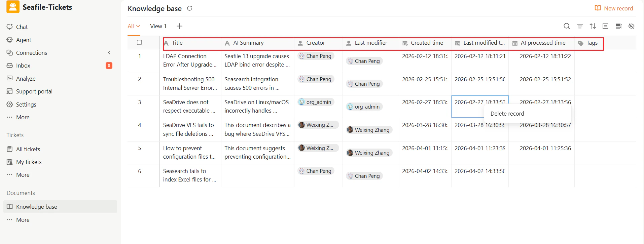Toggle the select-all checkbox in the header
Screen dimensions: 644x244
click(x=139, y=42)
